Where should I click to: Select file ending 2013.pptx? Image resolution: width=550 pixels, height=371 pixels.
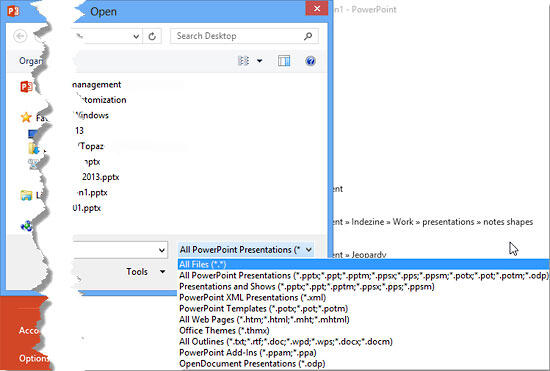pos(100,177)
